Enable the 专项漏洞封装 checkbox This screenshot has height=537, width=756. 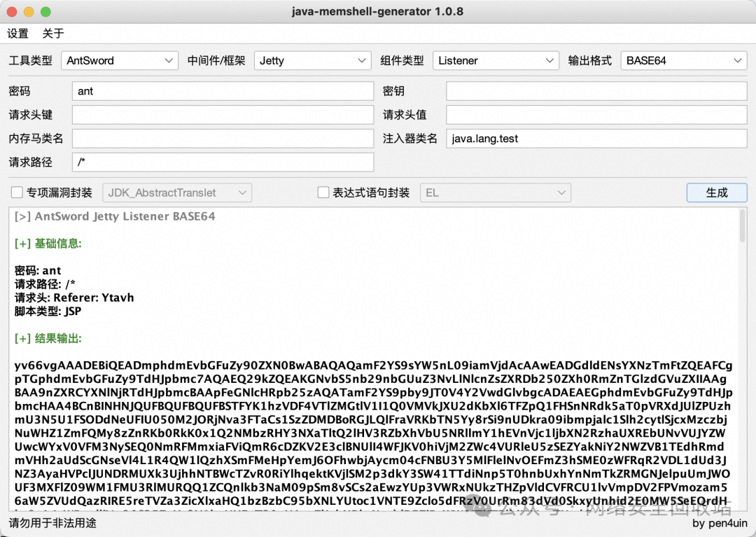click(17, 193)
